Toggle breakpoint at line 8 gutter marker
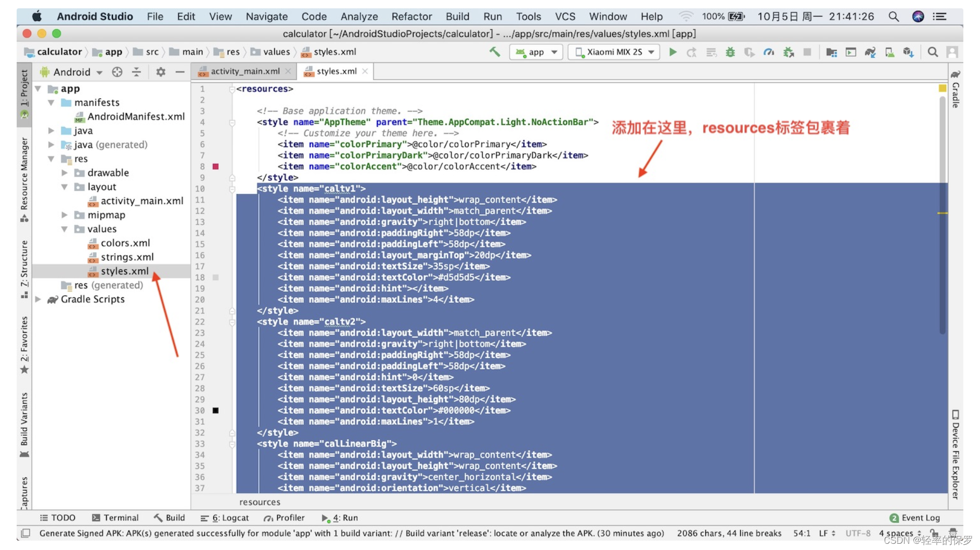Screen dimensions: 980x550 [x=215, y=166]
